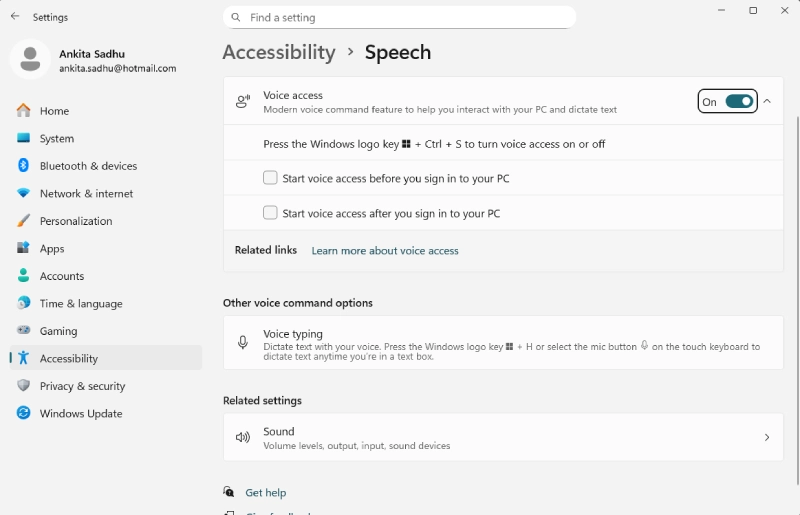Click the Find a setting search box
This screenshot has height=515, width=800.
pyautogui.click(x=399, y=17)
